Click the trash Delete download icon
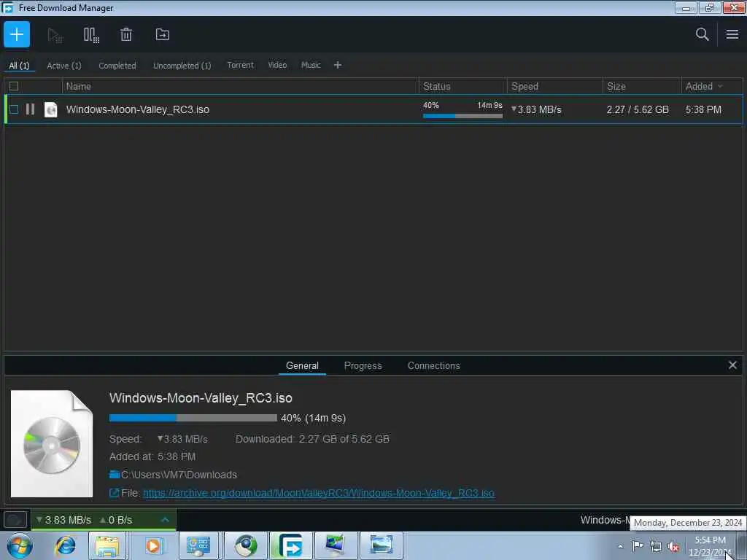Image resolution: width=747 pixels, height=560 pixels. point(125,34)
